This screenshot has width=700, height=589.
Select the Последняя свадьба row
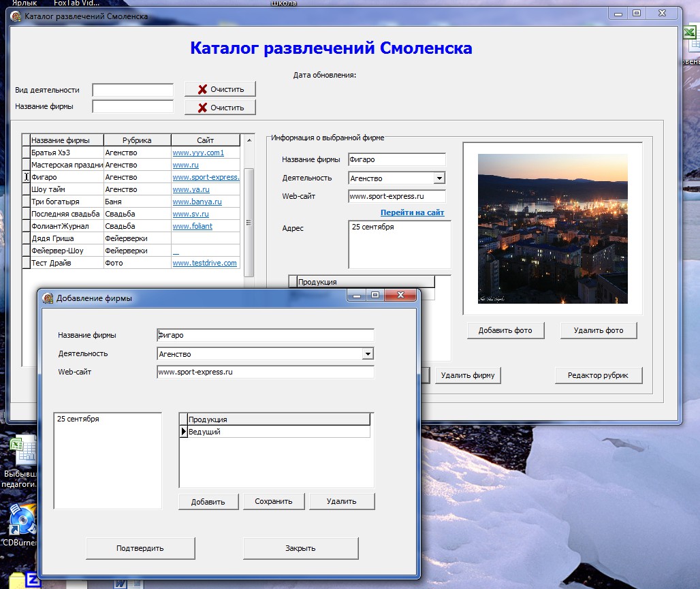(131, 214)
